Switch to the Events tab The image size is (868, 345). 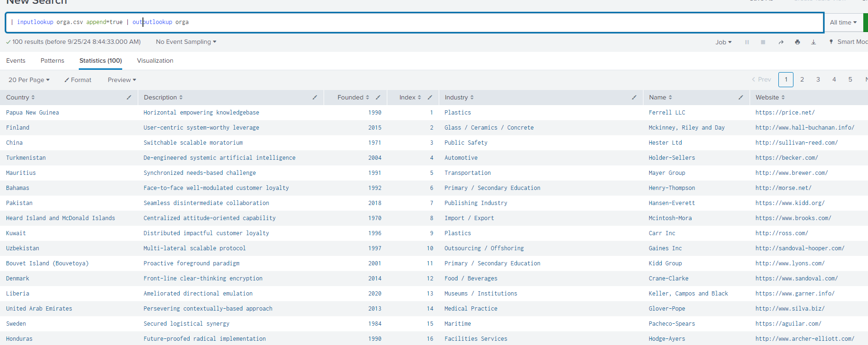[x=16, y=61]
